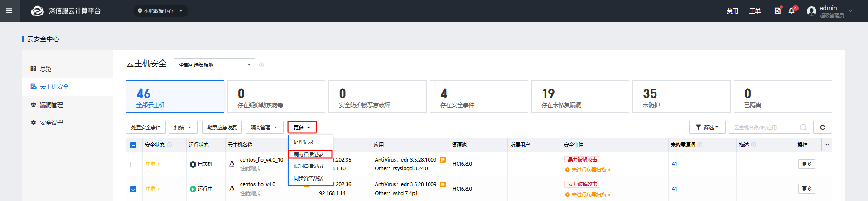
Task: Open the 筛选 filter dropdown
Action: click(x=707, y=127)
